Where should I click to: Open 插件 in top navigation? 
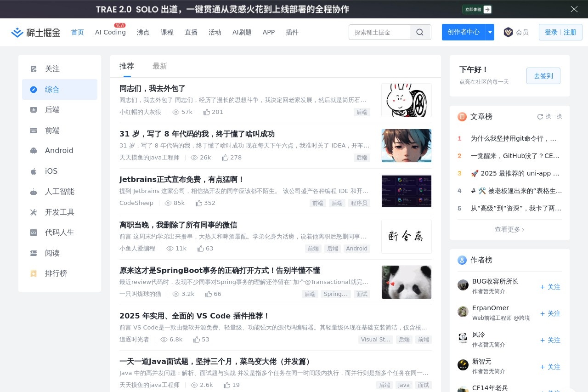click(x=292, y=32)
